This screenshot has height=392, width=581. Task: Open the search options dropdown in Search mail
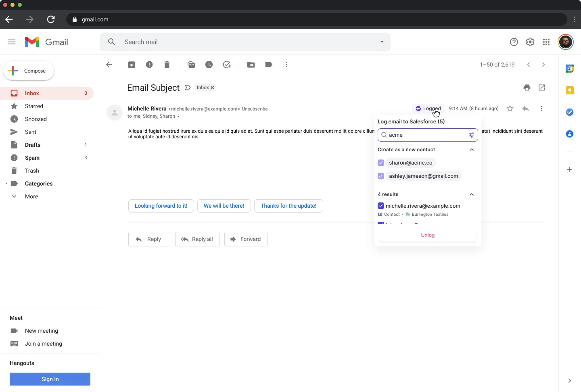[382, 42]
